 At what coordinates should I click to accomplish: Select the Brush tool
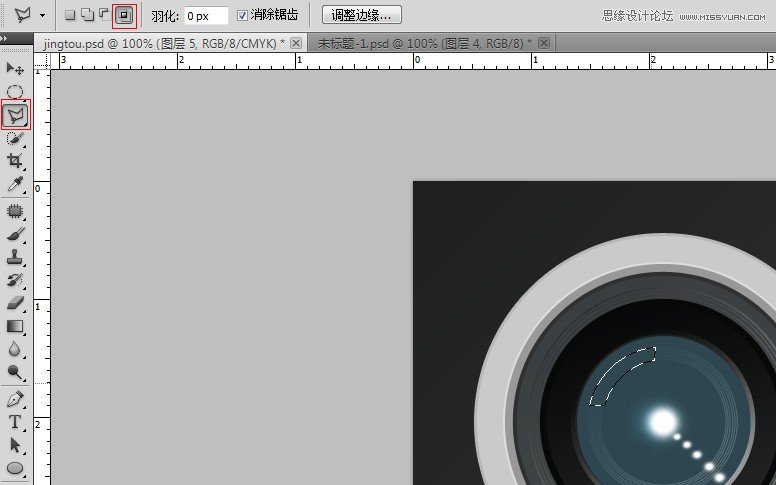click(x=15, y=234)
